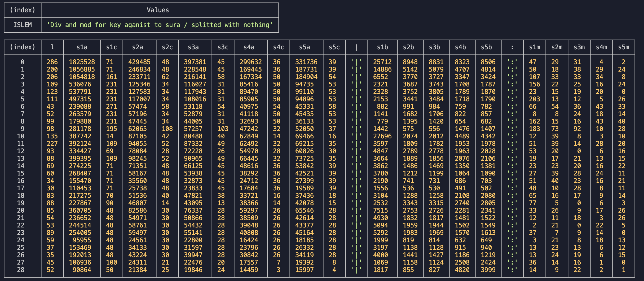644x281 pixels.
Task: Select the s1a column header
Action: click(82, 47)
